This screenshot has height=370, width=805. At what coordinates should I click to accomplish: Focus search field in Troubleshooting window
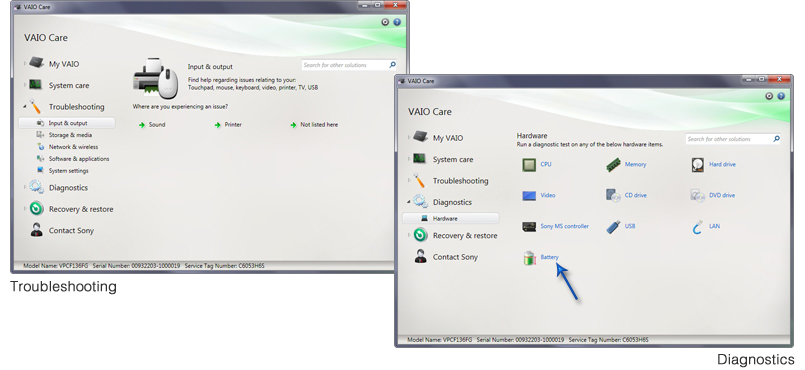(349, 65)
